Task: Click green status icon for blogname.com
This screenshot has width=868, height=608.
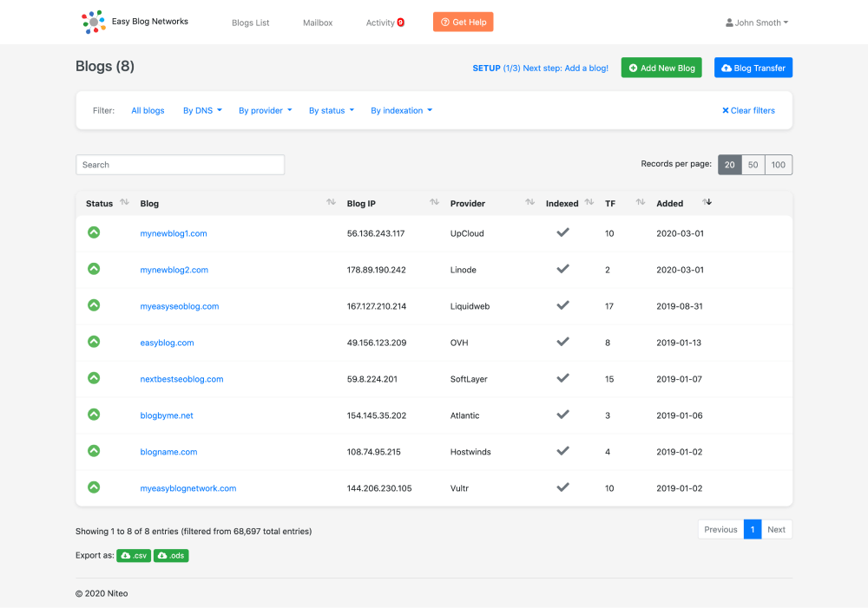Action: tap(94, 451)
